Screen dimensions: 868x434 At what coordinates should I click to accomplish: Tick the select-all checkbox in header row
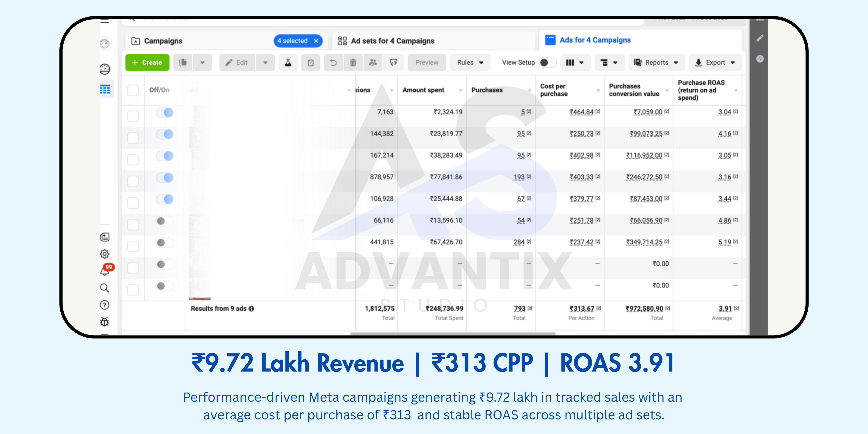pos(133,90)
